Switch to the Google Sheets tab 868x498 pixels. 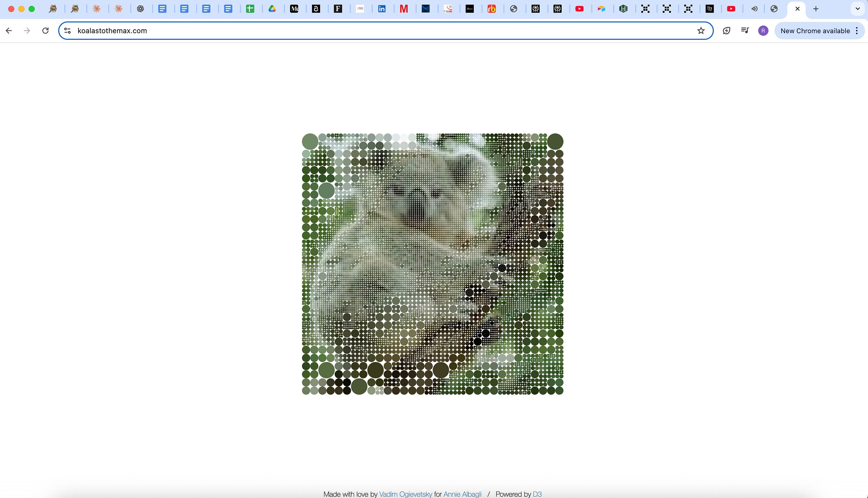point(250,9)
